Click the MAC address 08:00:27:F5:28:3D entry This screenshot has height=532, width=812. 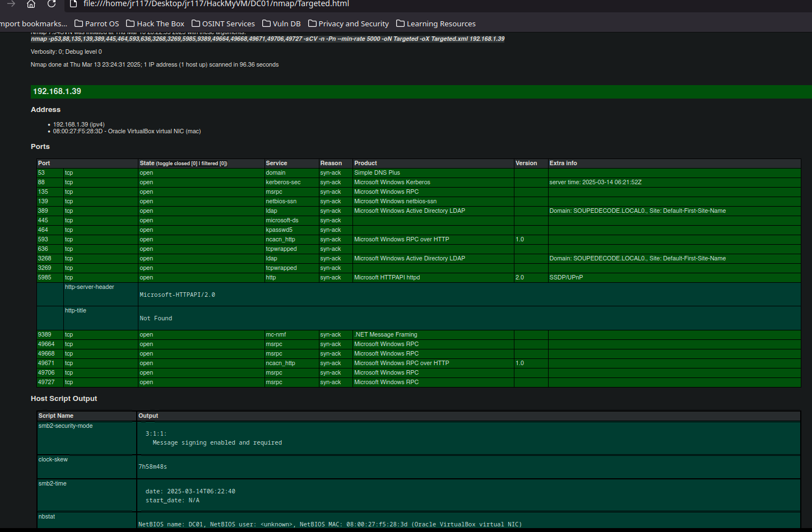click(x=127, y=132)
